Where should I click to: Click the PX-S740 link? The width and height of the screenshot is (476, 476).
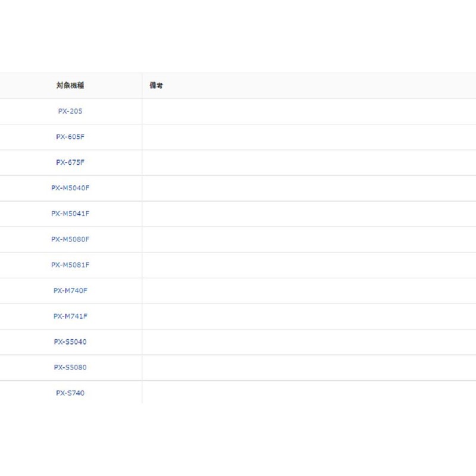tap(70, 393)
